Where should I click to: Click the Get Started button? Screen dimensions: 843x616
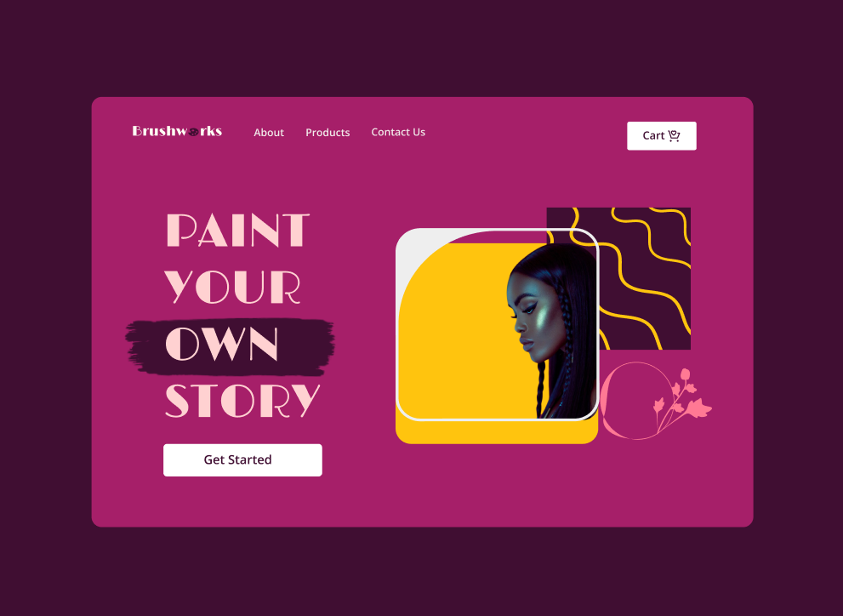[x=242, y=460]
